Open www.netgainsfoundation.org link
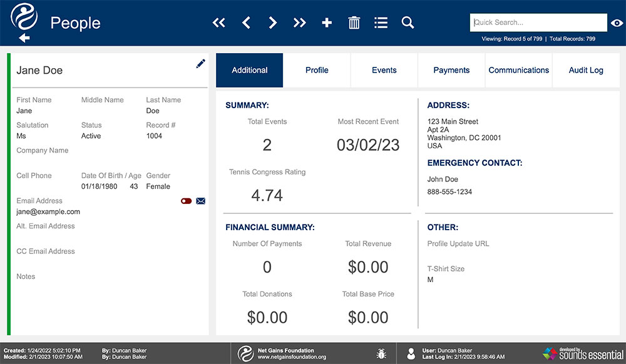 click(292, 357)
